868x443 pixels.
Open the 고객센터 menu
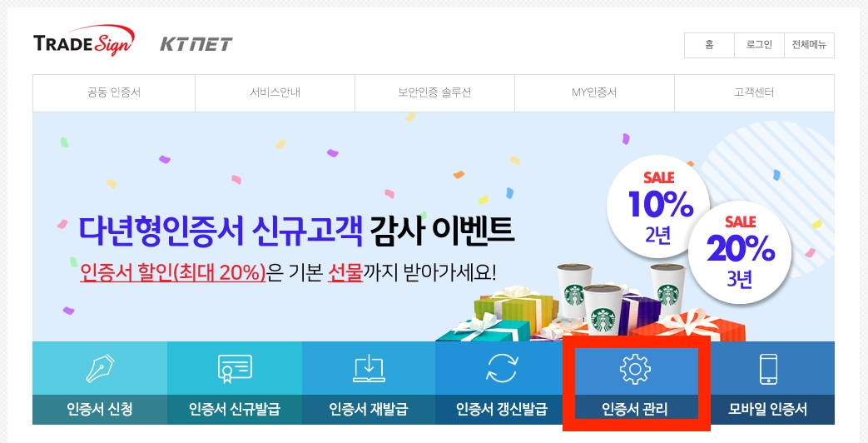pyautogui.click(x=754, y=93)
